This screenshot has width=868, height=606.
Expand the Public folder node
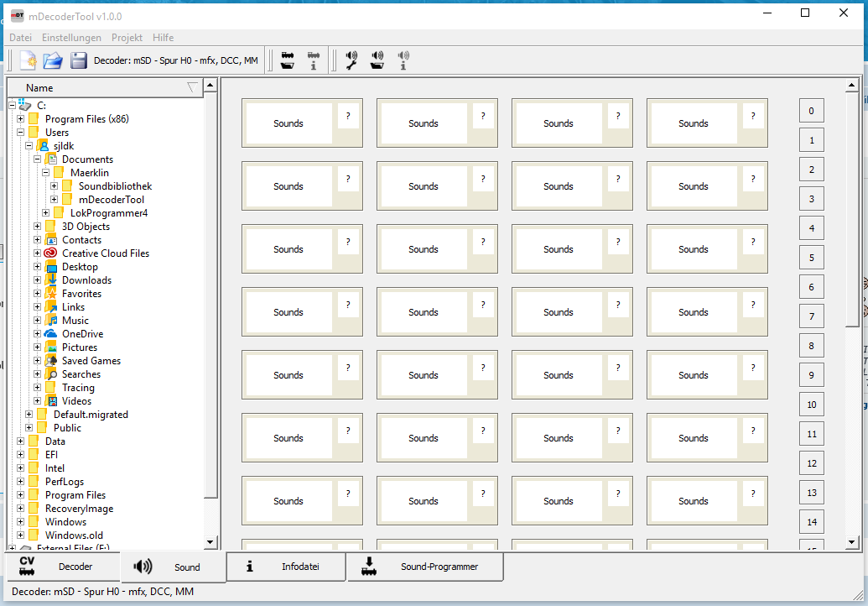(29, 427)
